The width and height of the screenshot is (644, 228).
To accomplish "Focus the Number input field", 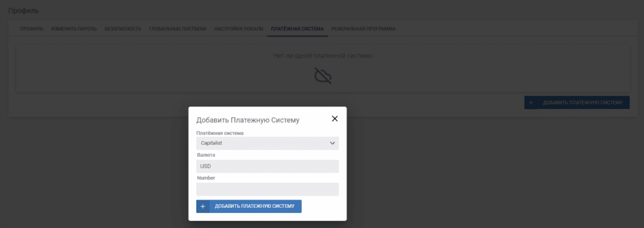I will [x=267, y=190].
